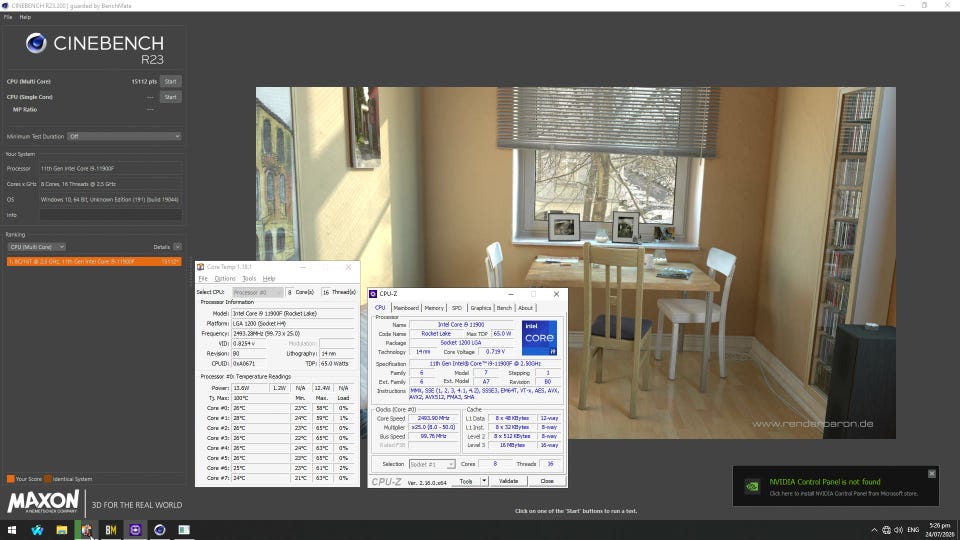Click CPU-Z Core Speed value 2493.90 MHz
The width and height of the screenshot is (960, 540).
click(433, 418)
